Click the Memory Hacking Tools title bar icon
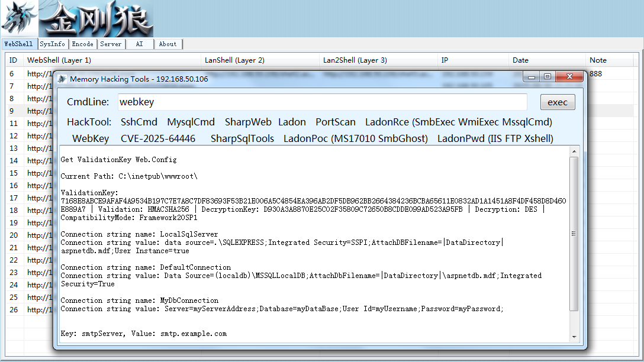The height and width of the screenshot is (362, 644). coord(62,79)
